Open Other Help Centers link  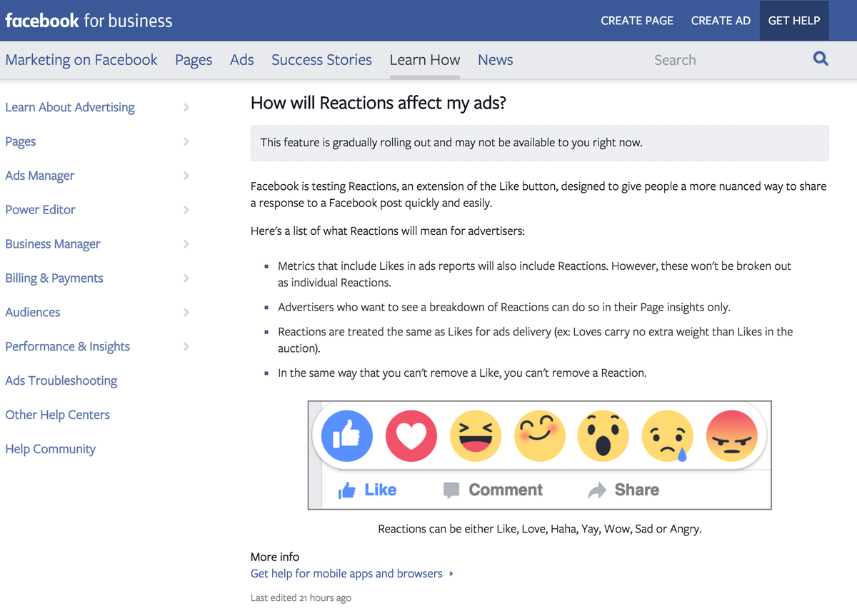pyautogui.click(x=58, y=415)
